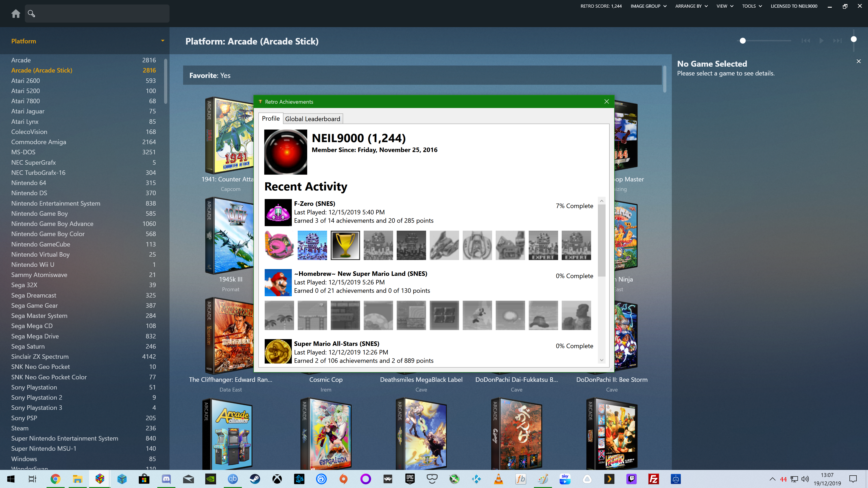Open qBittorrent from the taskbar

pyautogui.click(x=233, y=479)
